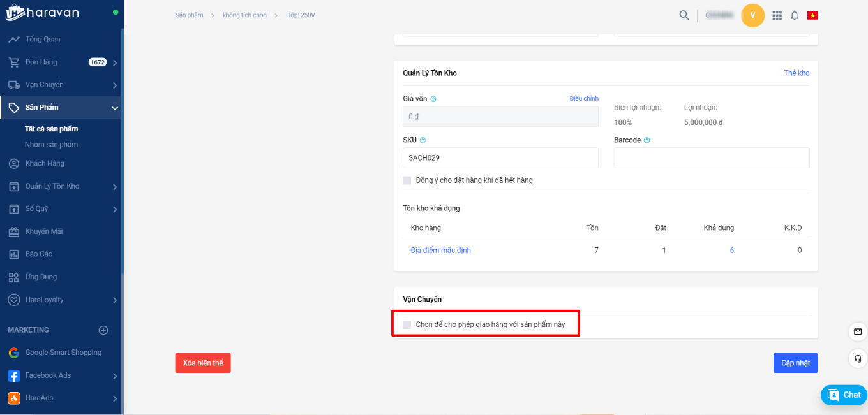Viewport: 868px width, 415px height.
Task: Click the Vietnam flag language icon
Action: point(812,15)
